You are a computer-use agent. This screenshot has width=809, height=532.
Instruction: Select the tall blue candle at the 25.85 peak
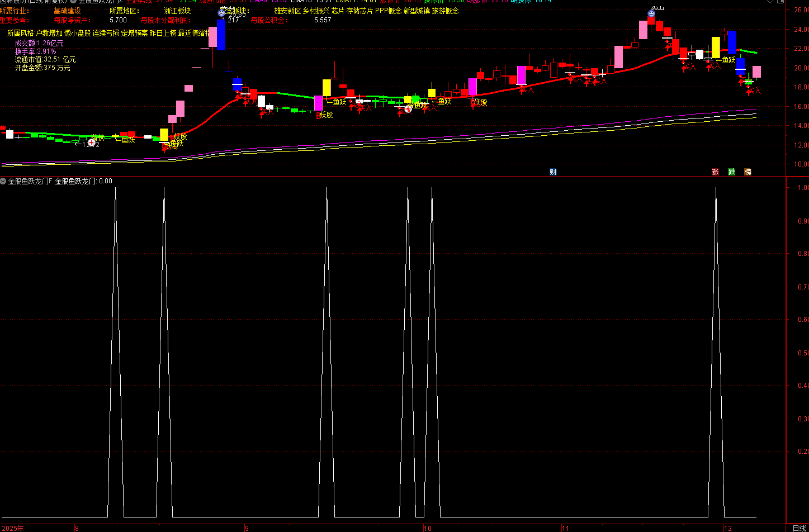221,35
